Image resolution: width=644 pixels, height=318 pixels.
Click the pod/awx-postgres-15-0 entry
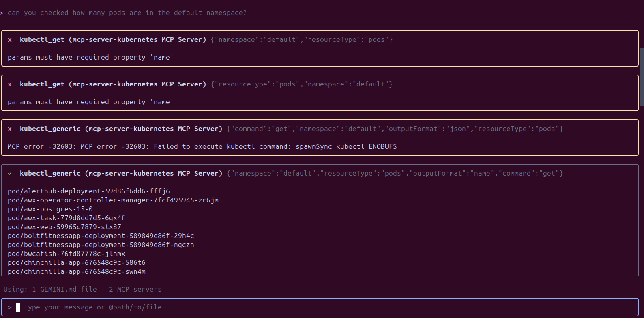50,209
